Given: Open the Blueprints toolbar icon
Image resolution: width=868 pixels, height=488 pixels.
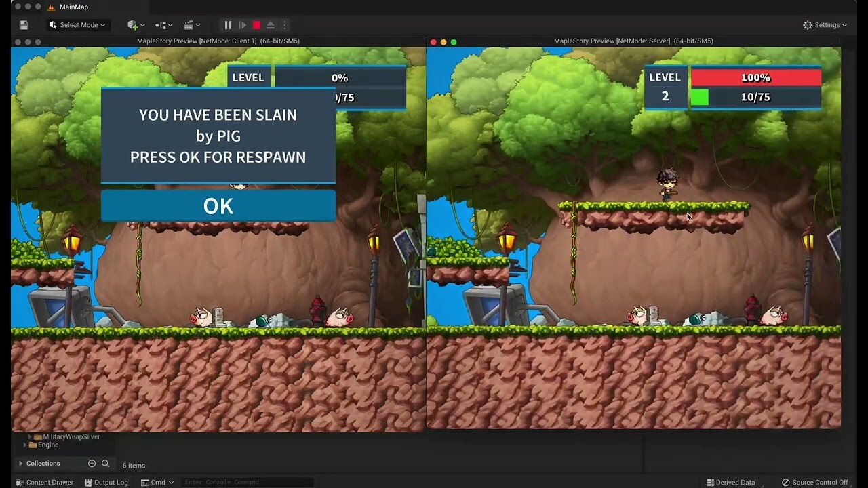Looking at the screenshot, I should point(161,25).
